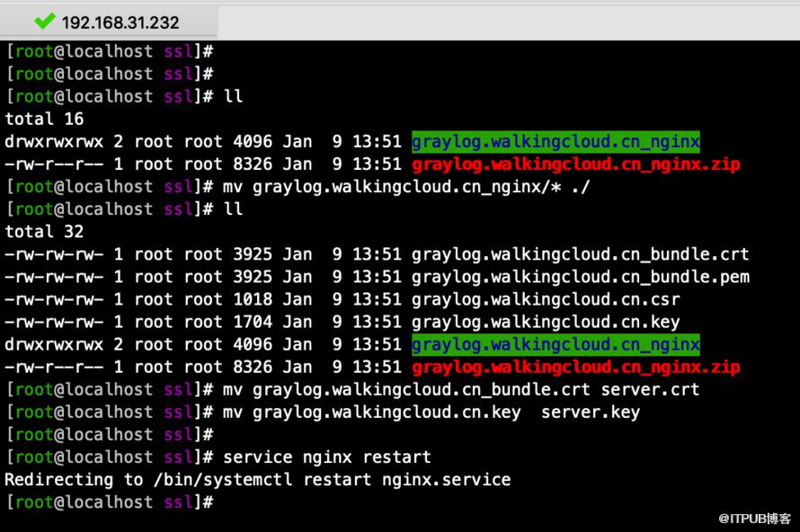Click the graylog.walkingcloud.cn_bundle.crt filename in the listing
Viewport: 800px width, 532px height.
point(580,254)
